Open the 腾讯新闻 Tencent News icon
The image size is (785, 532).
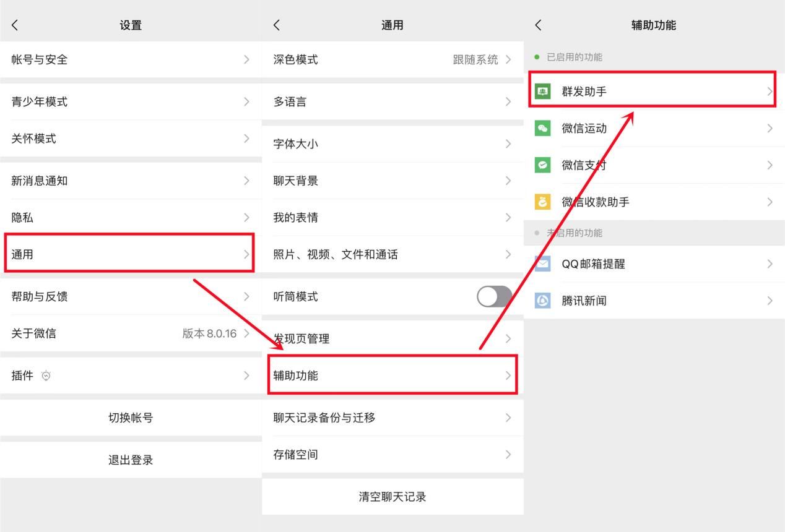pos(542,301)
